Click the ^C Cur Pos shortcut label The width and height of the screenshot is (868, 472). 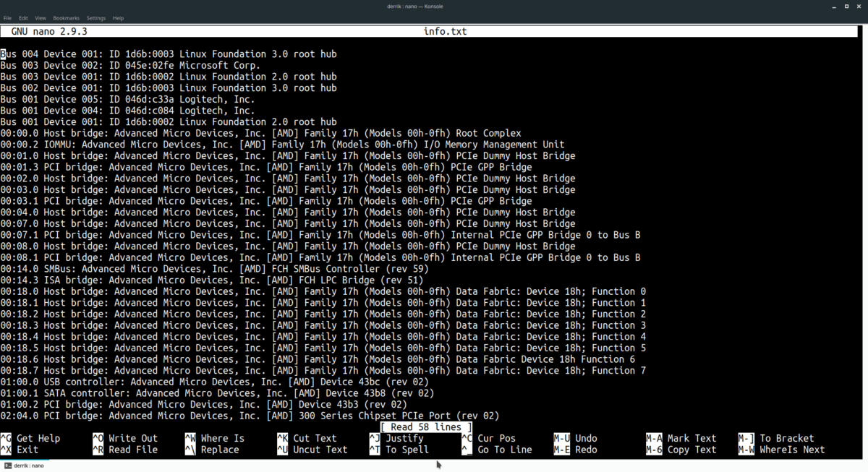pos(488,438)
